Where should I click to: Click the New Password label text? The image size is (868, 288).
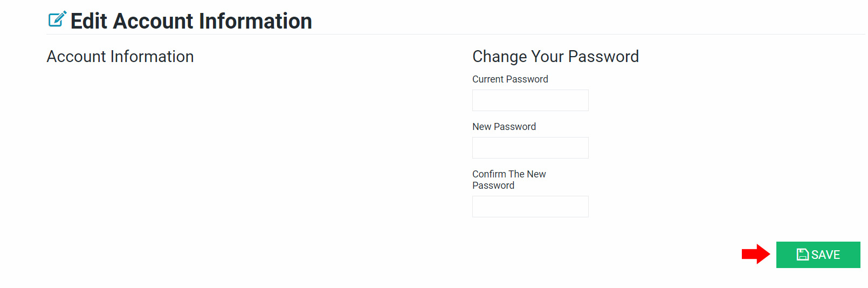pyautogui.click(x=504, y=127)
